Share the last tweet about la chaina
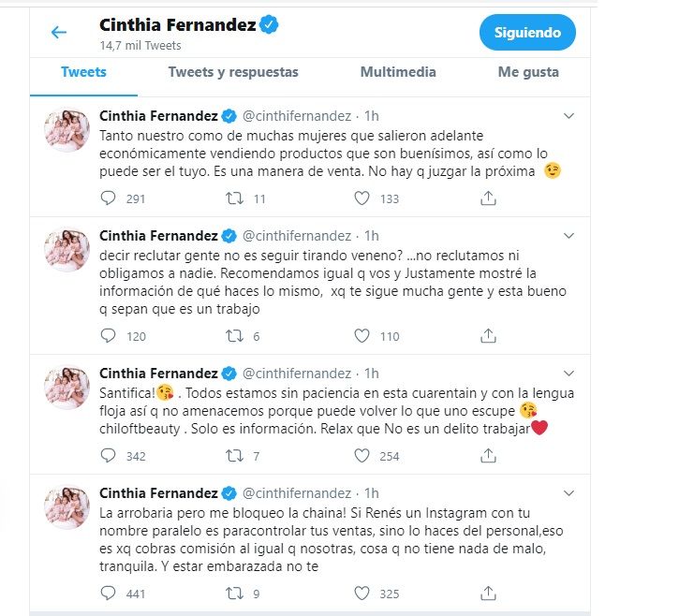Viewport: 679px width, 616px height. 488,594
